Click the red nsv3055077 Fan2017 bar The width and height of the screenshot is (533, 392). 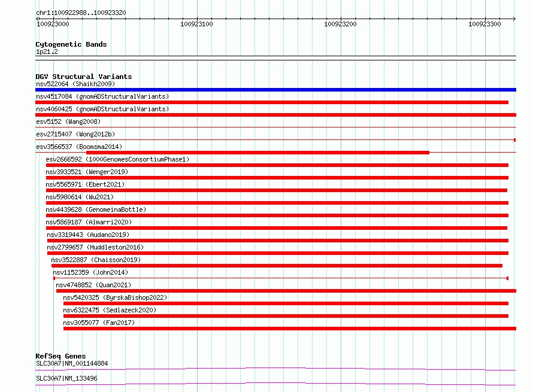[x=290, y=329]
